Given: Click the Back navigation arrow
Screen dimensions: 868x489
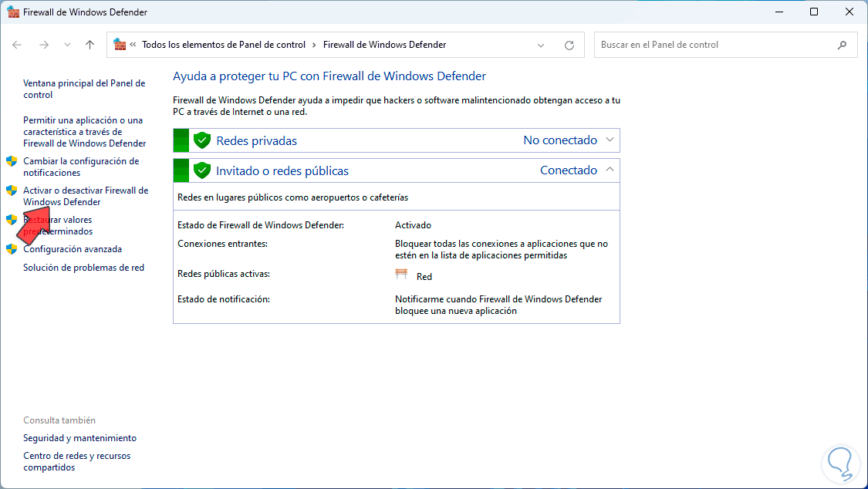Looking at the screenshot, I should click(x=17, y=45).
